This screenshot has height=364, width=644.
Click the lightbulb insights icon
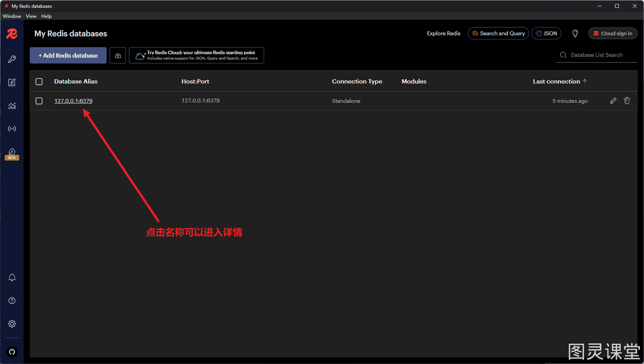pos(575,33)
